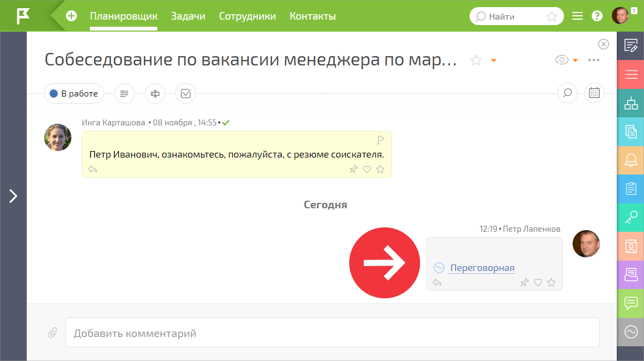Click the paperclip attach file icon
This screenshot has width=644, height=361.
pos(52,333)
